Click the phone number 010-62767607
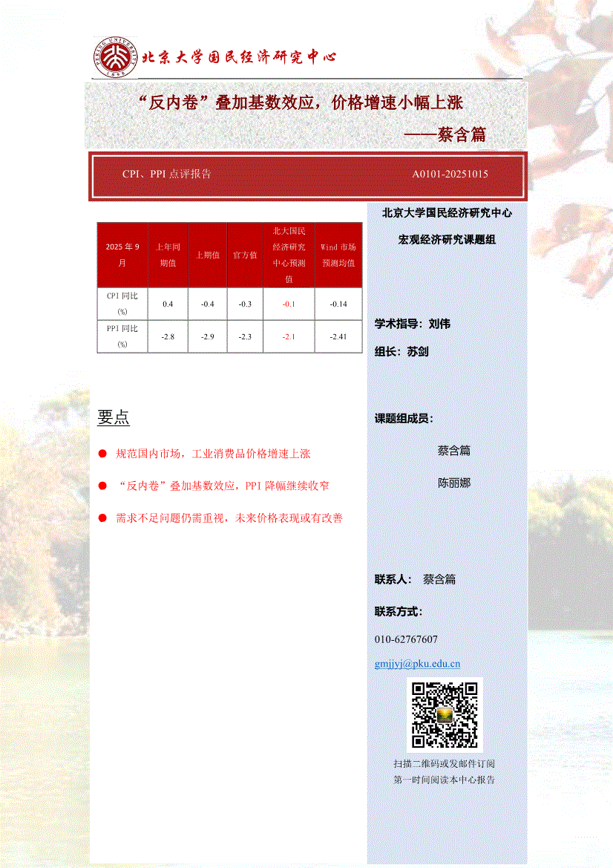The height and width of the screenshot is (868, 613). (x=406, y=639)
